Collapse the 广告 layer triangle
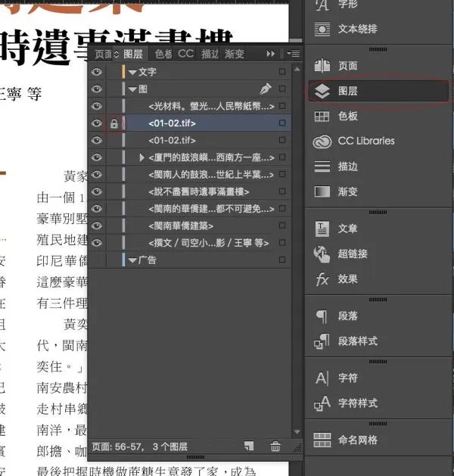The width and height of the screenshot is (454, 476). (132, 260)
